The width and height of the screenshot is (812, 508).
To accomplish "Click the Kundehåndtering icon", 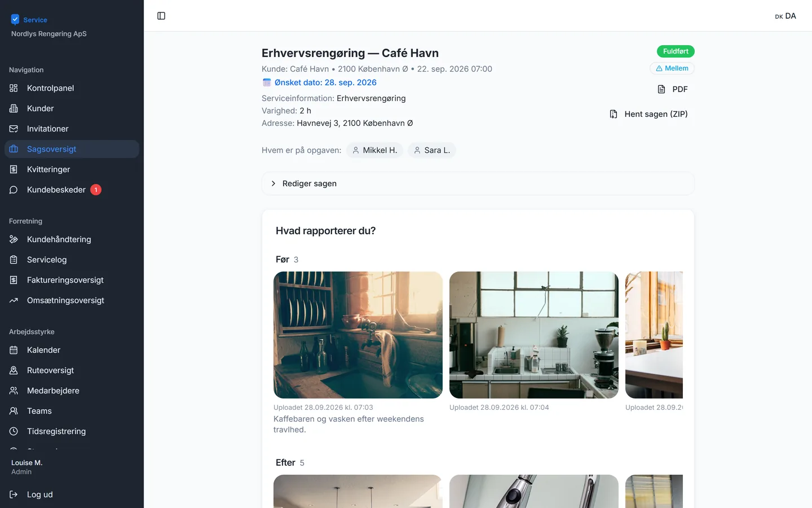I will pos(14,239).
